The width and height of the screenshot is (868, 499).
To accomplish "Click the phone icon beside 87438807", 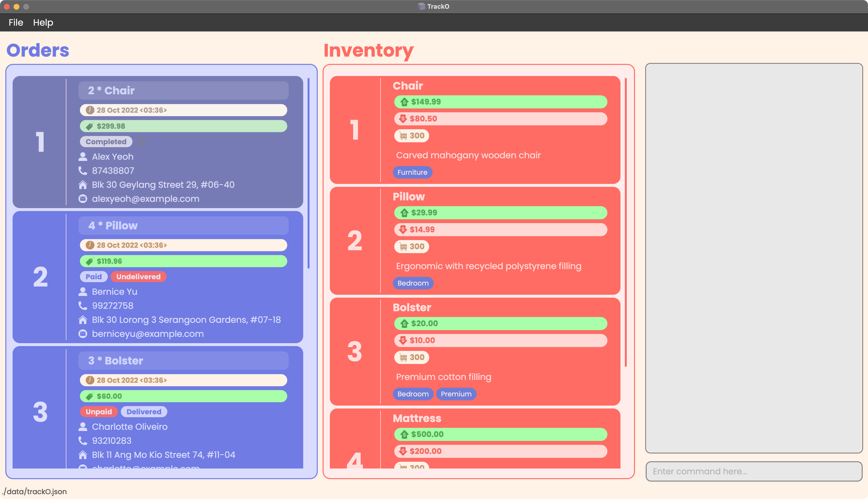I will 83,171.
